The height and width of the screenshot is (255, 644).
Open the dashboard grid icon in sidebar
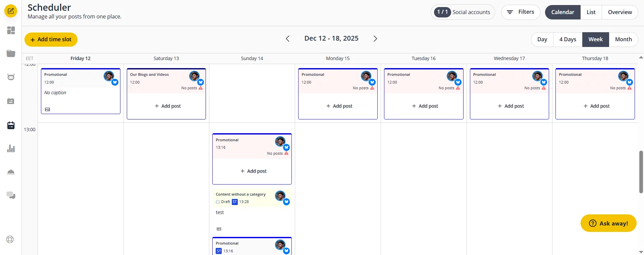pos(11,31)
